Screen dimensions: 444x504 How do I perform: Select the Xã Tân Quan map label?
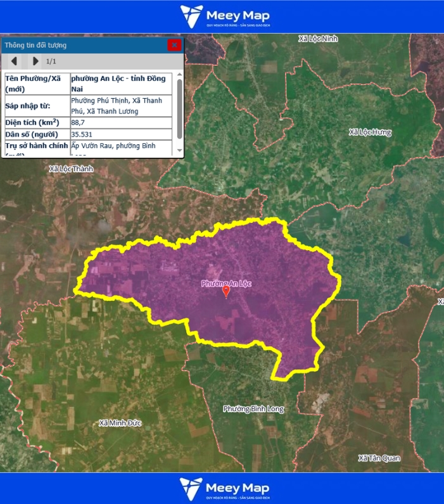click(x=379, y=458)
